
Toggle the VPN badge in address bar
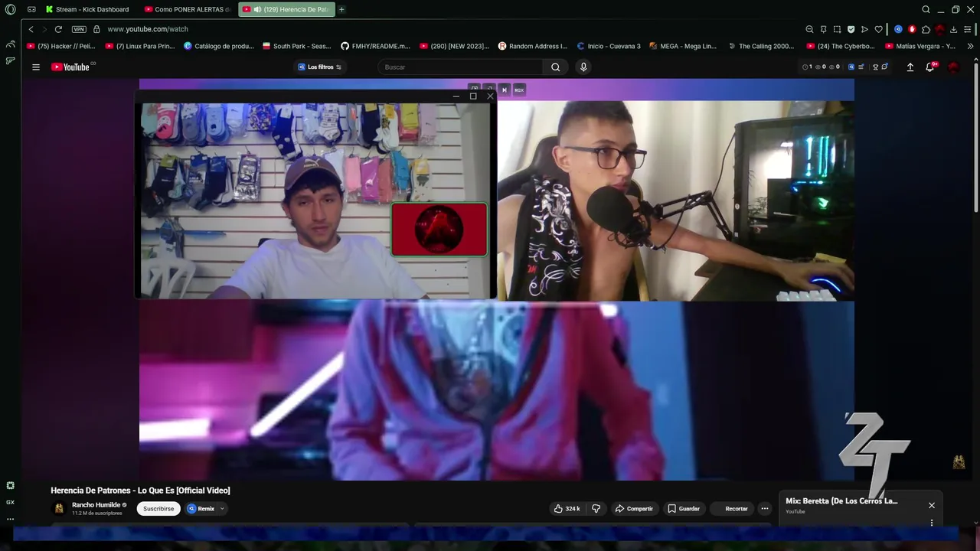tap(79, 29)
